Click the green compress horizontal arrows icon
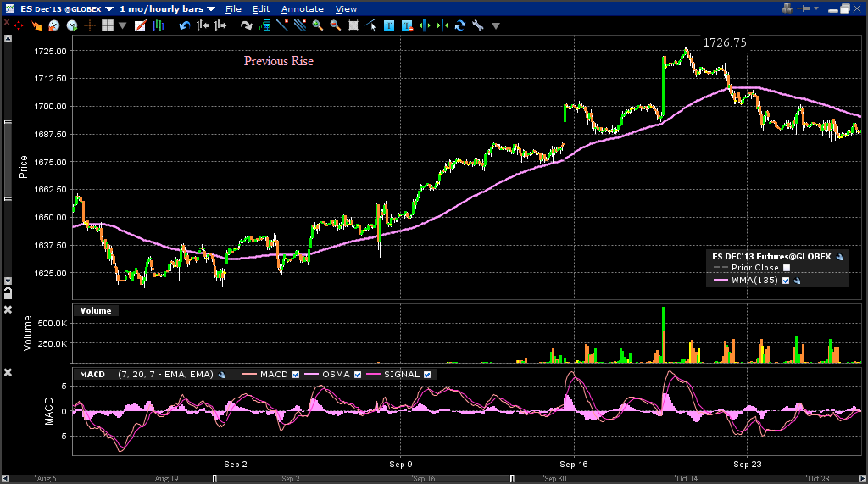The image size is (868, 484). [442, 25]
